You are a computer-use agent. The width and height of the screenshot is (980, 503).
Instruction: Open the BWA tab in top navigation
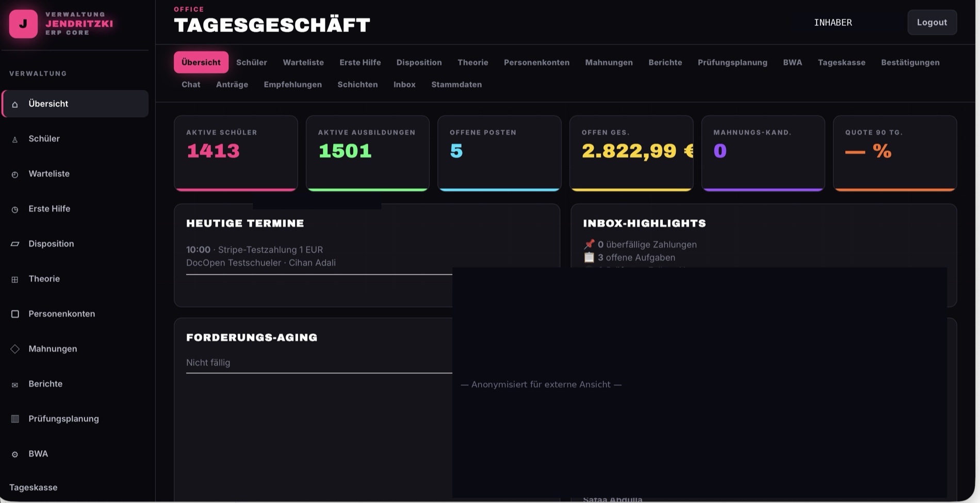[x=792, y=62]
